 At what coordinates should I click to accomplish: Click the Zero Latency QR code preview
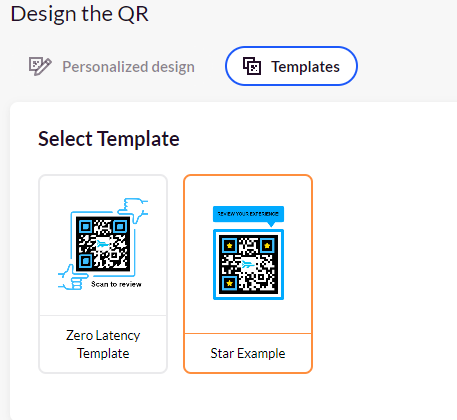103,244
